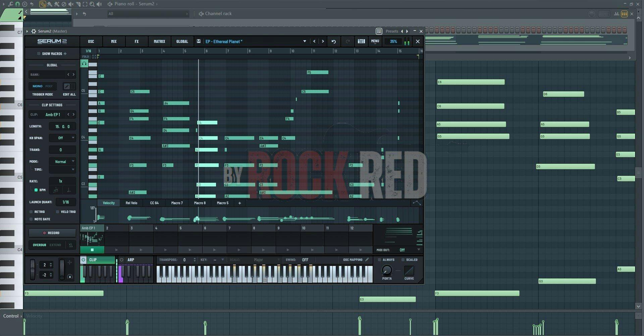Viewport: 644px width, 336px height.
Task: Click the Playback speaker tool in piano roll
Action: click(99, 4)
